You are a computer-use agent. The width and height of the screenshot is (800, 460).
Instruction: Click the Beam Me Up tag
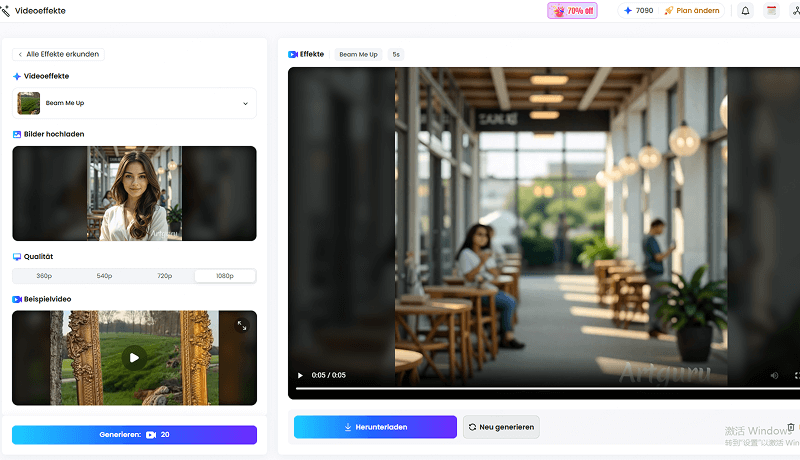coord(358,54)
